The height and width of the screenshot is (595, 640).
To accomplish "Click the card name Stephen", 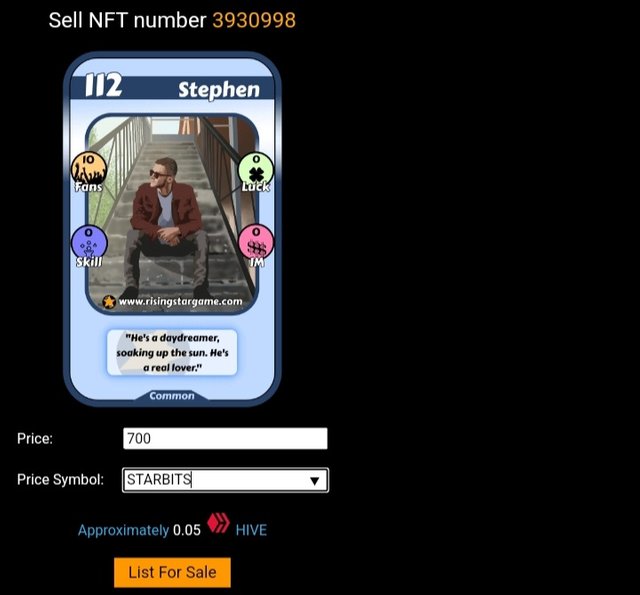I will tap(219, 90).
